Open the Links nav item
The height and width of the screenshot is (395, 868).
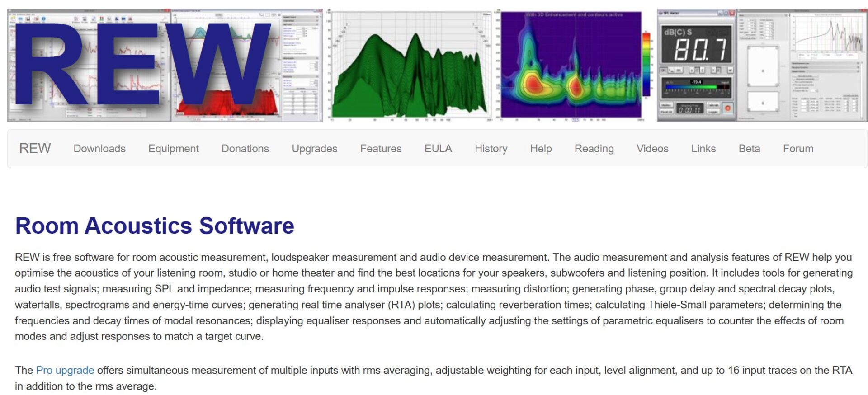(x=703, y=149)
